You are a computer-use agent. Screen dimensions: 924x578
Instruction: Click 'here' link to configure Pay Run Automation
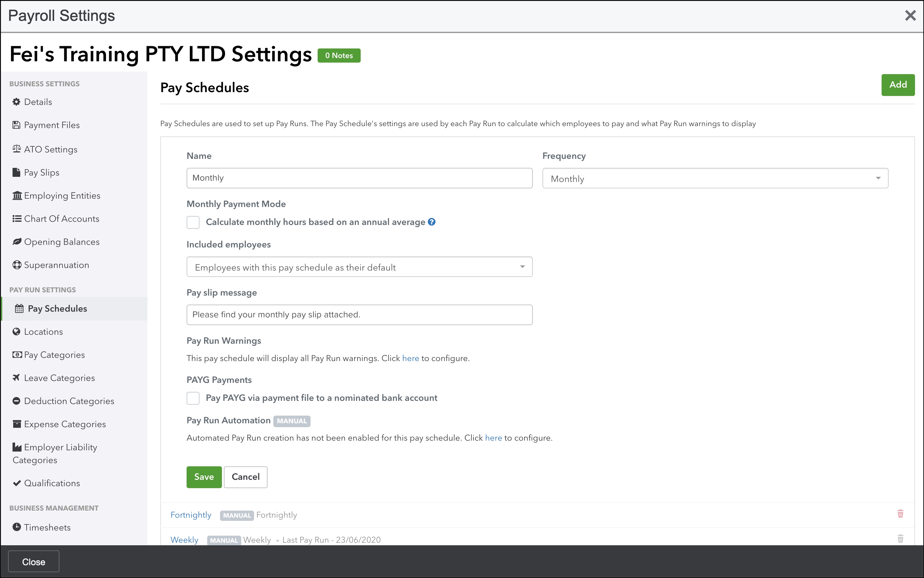click(x=493, y=438)
